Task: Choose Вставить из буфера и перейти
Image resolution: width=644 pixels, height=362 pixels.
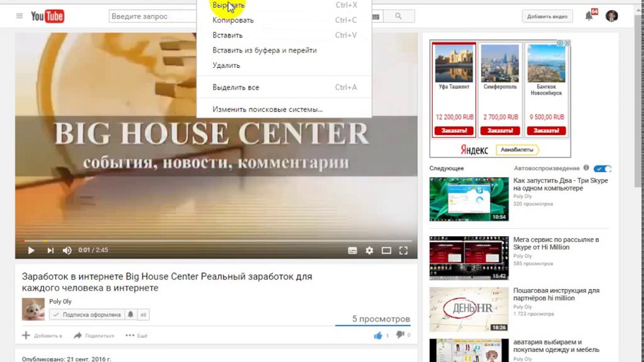Action: tap(284, 50)
